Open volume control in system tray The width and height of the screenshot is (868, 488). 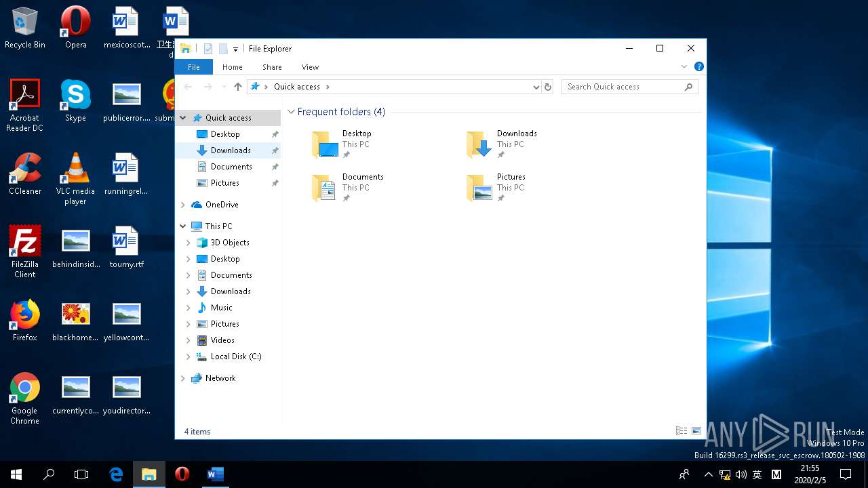[741, 474]
